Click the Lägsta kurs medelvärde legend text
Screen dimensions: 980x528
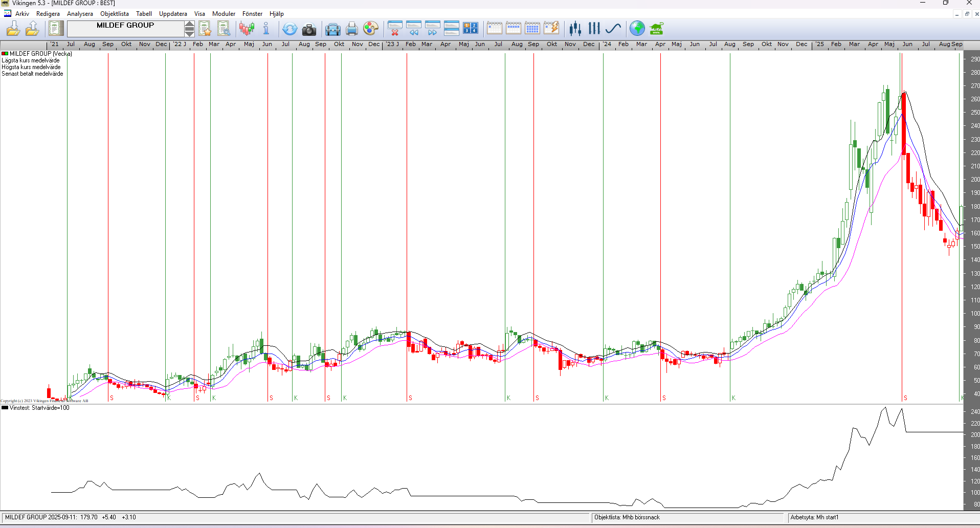click(31, 60)
